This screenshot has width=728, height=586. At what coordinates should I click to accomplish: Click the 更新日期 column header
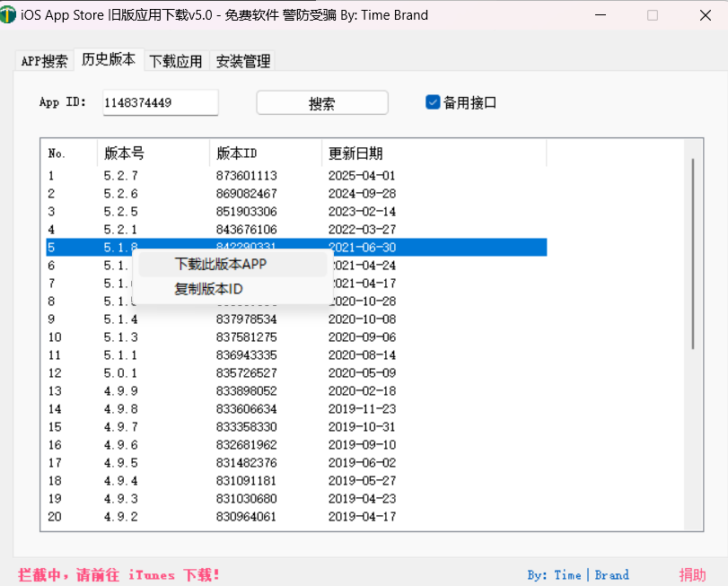[x=434, y=153]
